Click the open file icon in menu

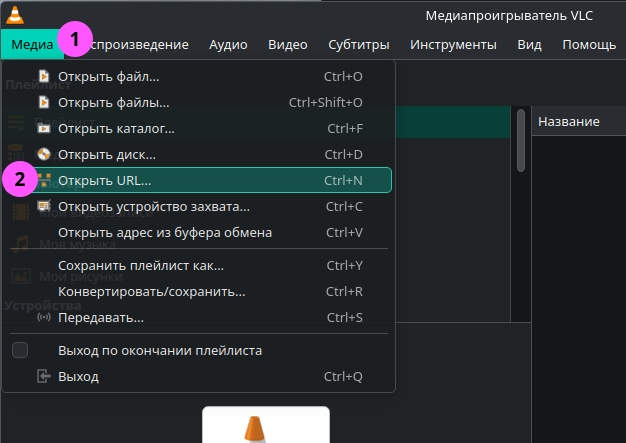tap(43, 76)
